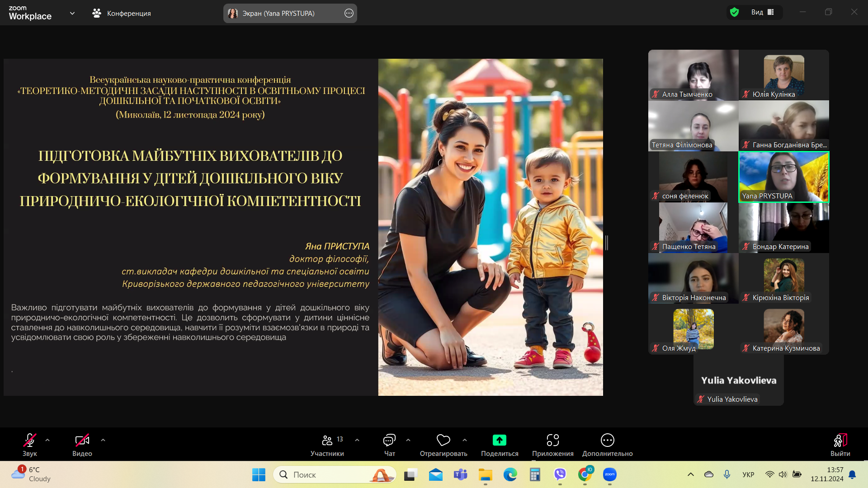
Task: Click the green Поделиться share screen button
Action: click(x=500, y=445)
